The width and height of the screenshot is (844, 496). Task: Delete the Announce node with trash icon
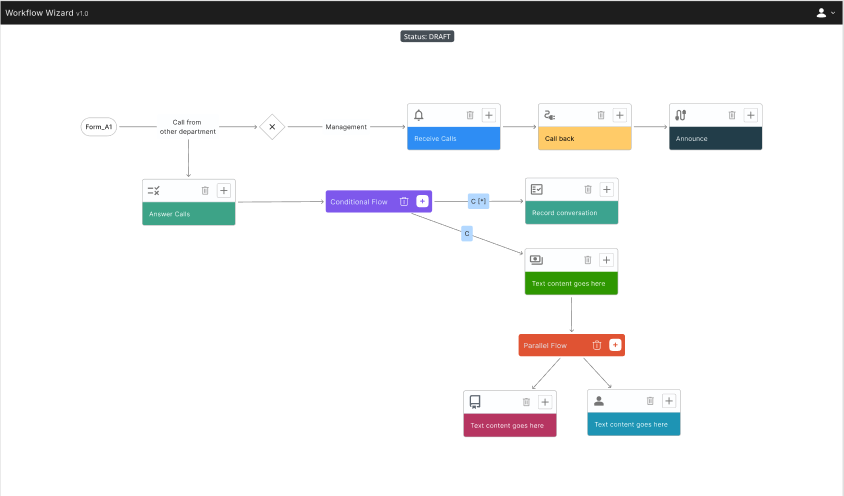(732, 115)
